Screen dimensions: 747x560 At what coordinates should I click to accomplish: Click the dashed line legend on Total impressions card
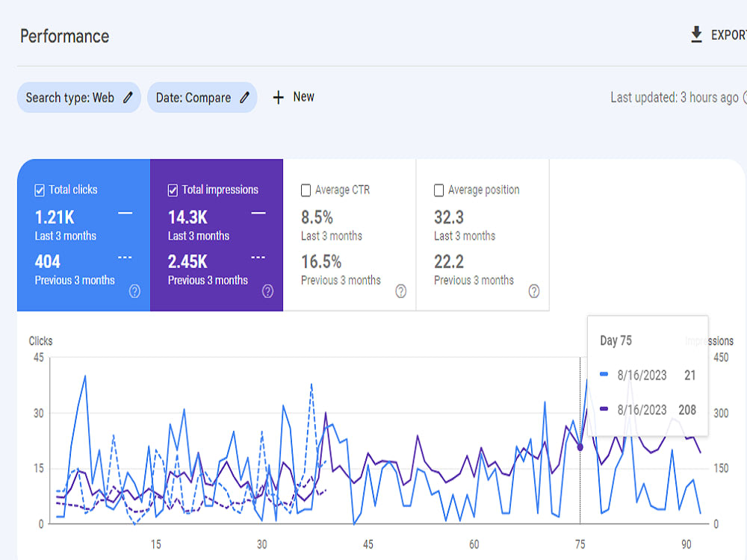[258, 258]
